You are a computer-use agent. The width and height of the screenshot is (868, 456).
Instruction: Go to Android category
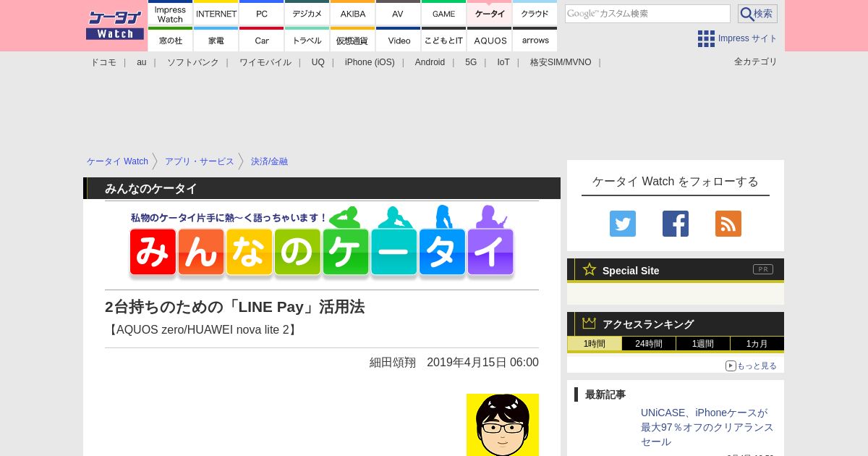pos(430,62)
